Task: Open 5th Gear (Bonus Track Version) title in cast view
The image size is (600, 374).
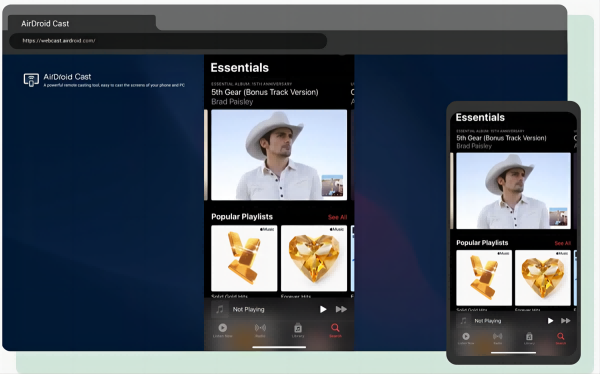Action: tap(265, 92)
